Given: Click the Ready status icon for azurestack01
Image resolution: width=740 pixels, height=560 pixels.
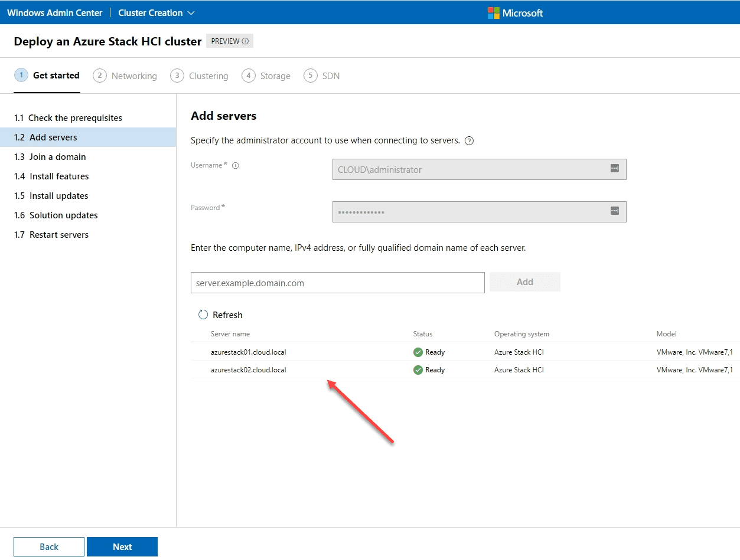Looking at the screenshot, I should pyautogui.click(x=418, y=352).
